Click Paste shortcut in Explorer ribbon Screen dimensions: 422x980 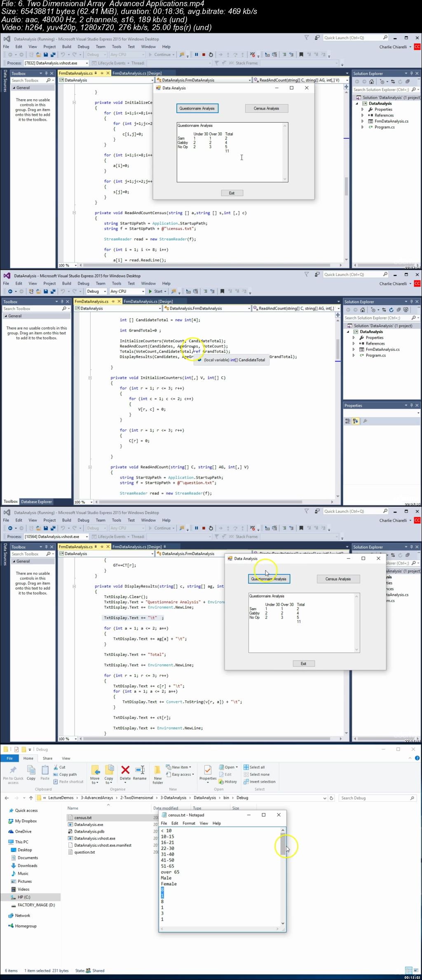68,782
